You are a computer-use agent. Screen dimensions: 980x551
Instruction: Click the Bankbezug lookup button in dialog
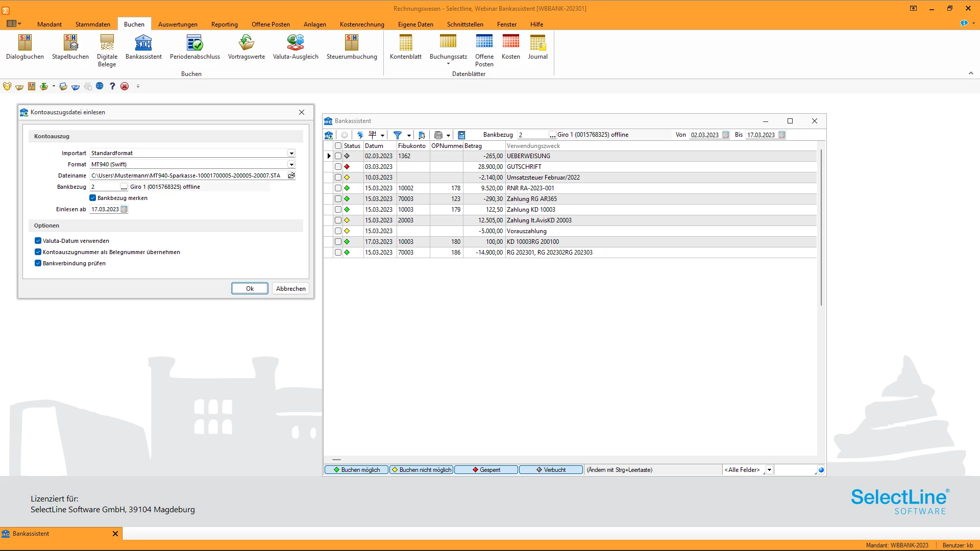coord(124,187)
